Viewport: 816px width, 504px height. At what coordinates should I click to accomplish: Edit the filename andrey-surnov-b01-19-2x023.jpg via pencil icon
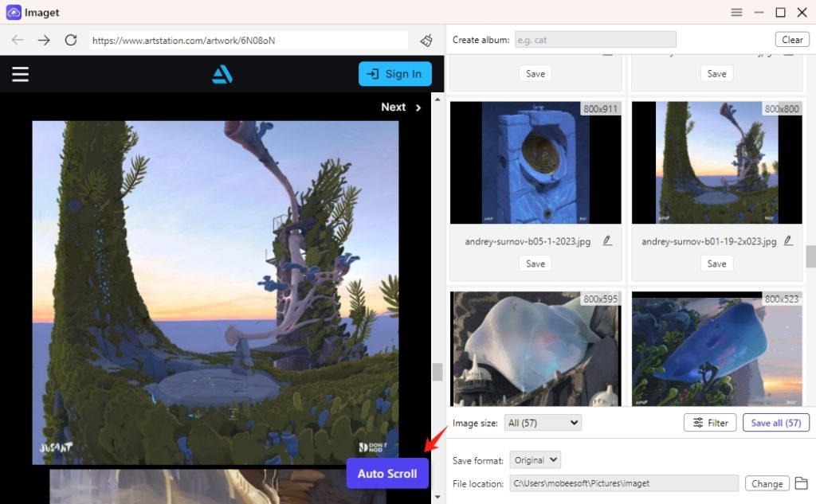pos(788,239)
